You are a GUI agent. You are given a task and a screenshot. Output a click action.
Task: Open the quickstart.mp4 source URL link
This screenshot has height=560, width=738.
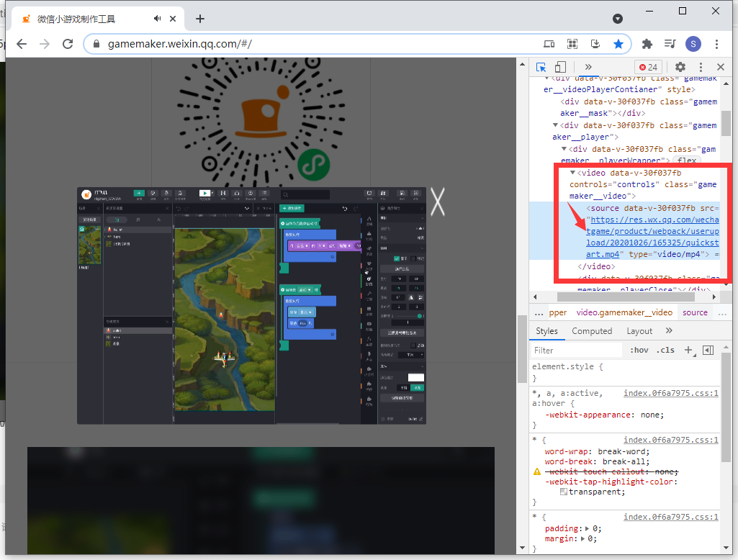click(x=652, y=238)
